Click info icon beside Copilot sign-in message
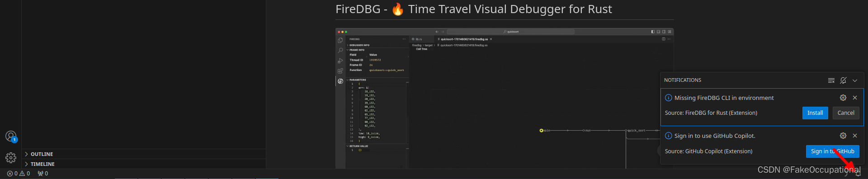 click(x=669, y=136)
